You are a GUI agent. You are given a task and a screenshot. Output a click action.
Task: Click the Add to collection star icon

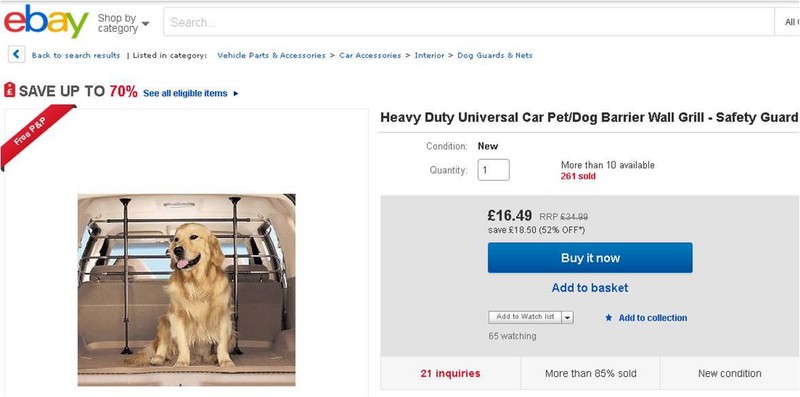pos(608,317)
